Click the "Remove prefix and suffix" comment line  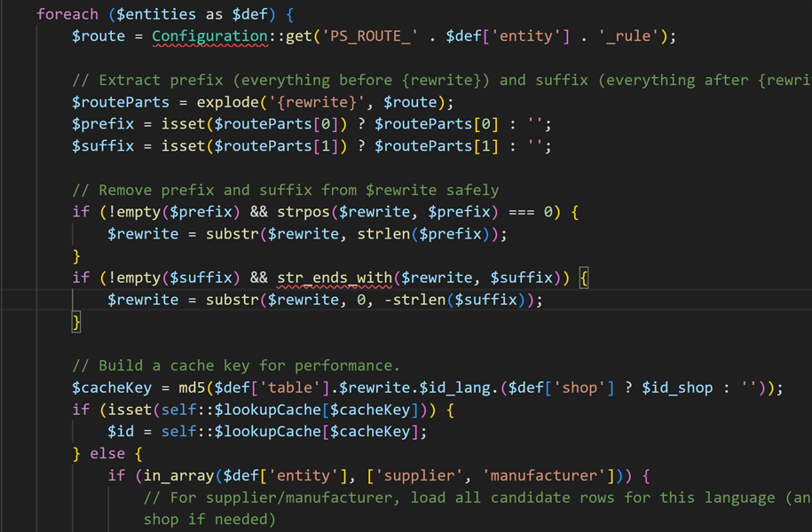pos(286,190)
